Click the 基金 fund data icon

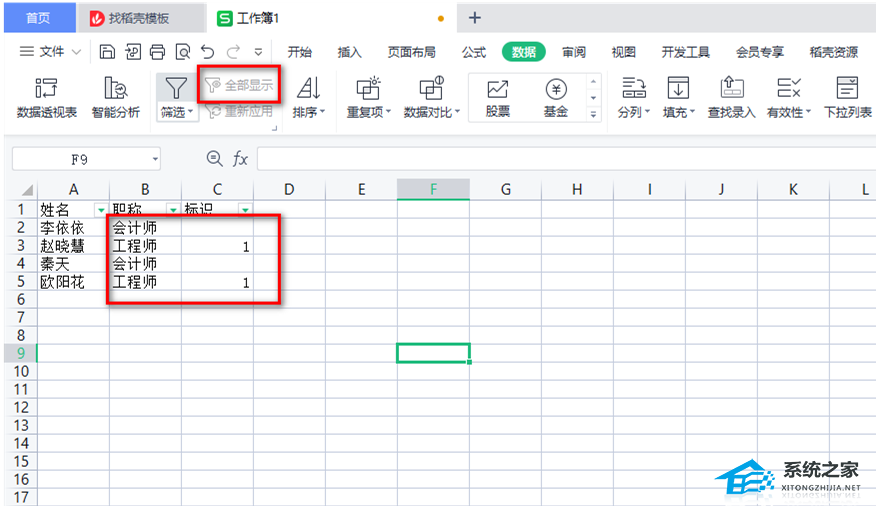(x=556, y=89)
